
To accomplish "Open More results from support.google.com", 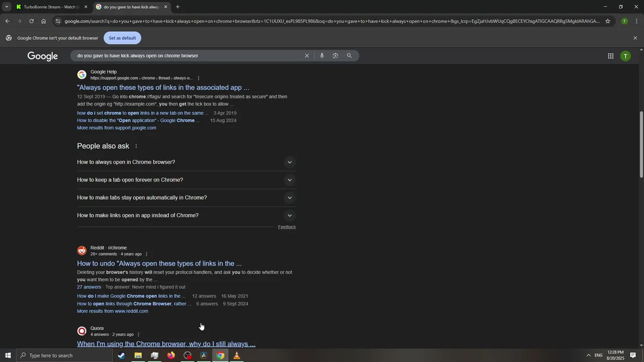I will pyautogui.click(x=117, y=128).
